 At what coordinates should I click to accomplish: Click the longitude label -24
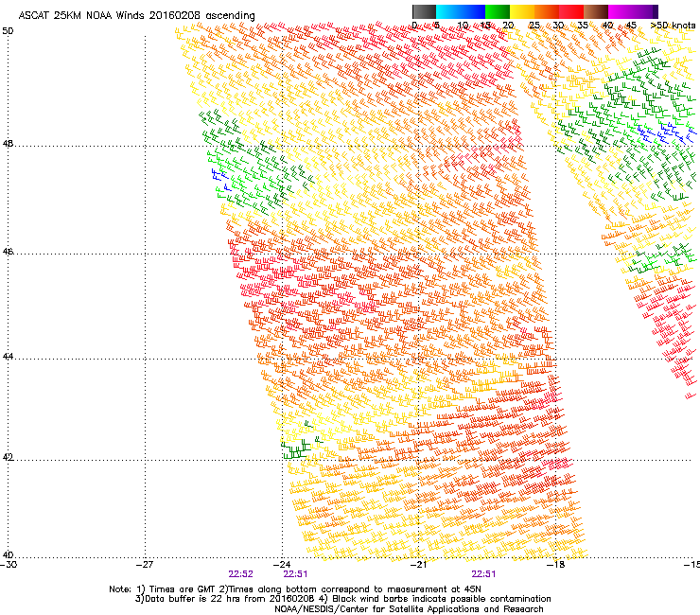(x=282, y=565)
